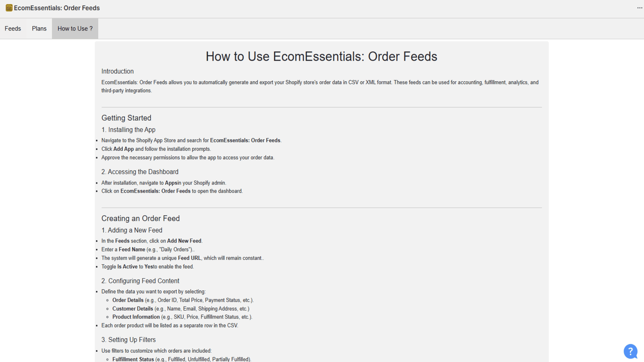Image resolution: width=644 pixels, height=362 pixels.
Task: Click the Introduction heading
Action: pos(118,71)
